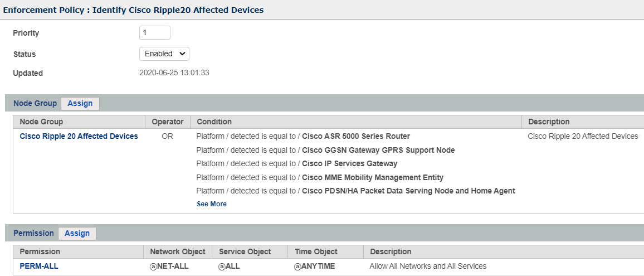Click the Cisco IP Services Gateway condition
This screenshot has height=276, width=644.
pyautogui.click(x=349, y=163)
